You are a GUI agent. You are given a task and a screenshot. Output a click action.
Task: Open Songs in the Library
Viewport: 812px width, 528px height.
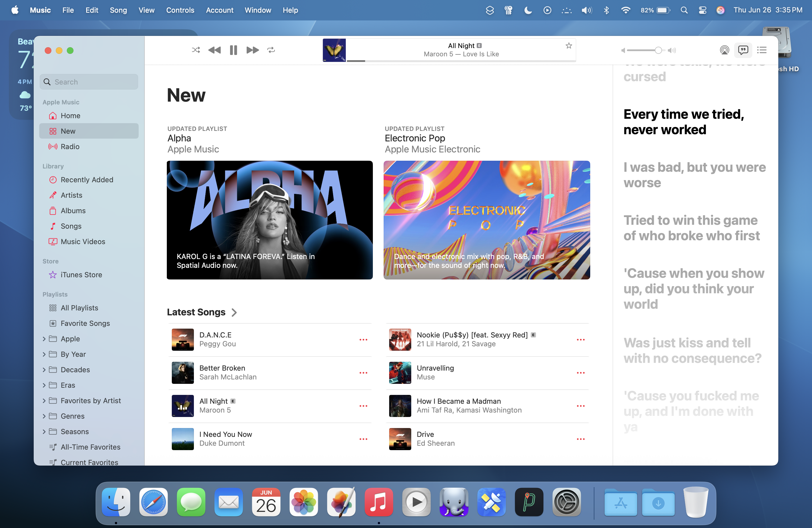(89, 226)
